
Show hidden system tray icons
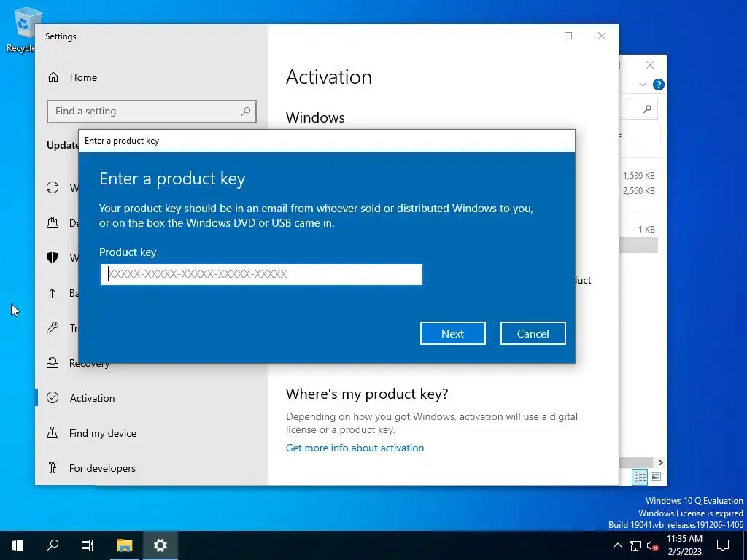[x=617, y=545]
